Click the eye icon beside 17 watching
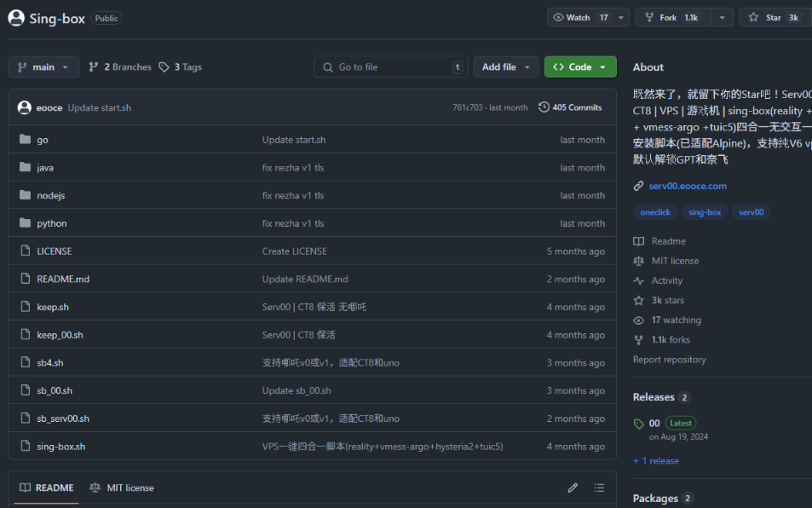 point(638,320)
